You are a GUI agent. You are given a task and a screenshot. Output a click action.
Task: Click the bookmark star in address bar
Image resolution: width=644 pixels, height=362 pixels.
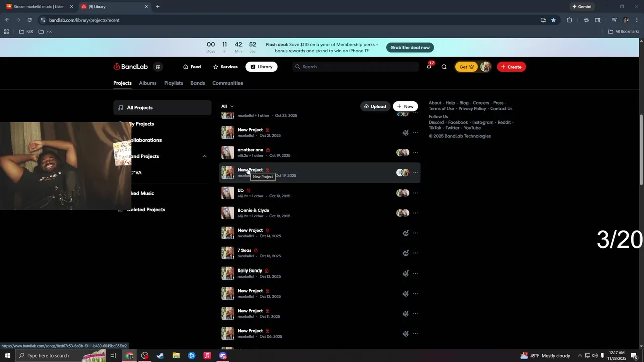[553, 20]
